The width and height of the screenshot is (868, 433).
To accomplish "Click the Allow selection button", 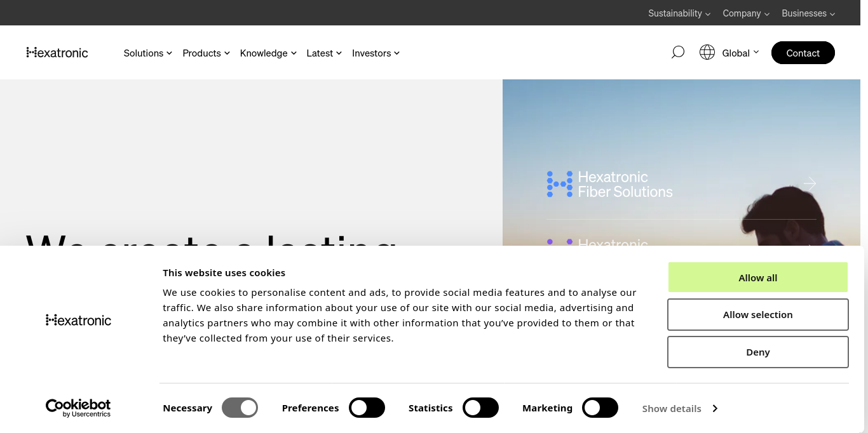I will click(x=758, y=314).
